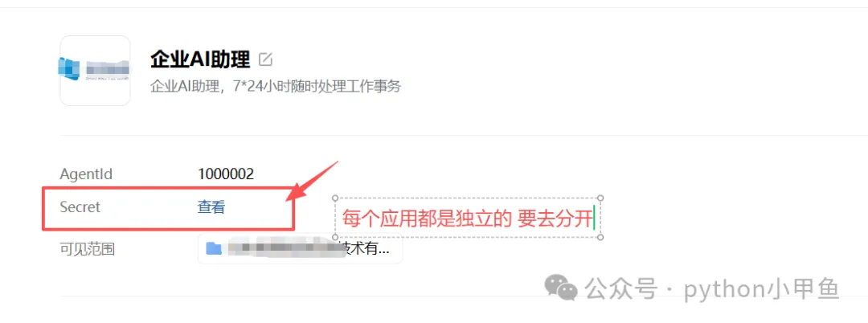Click the bottom-left handle of annotation text box

335,237
